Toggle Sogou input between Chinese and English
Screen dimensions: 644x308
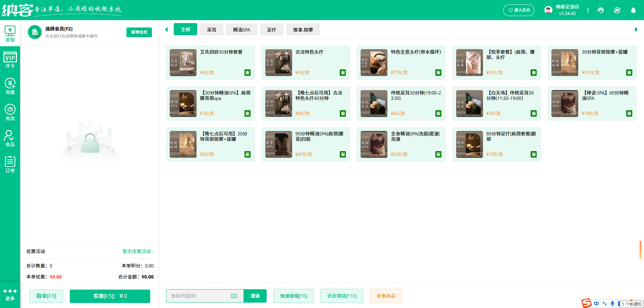tap(596, 304)
